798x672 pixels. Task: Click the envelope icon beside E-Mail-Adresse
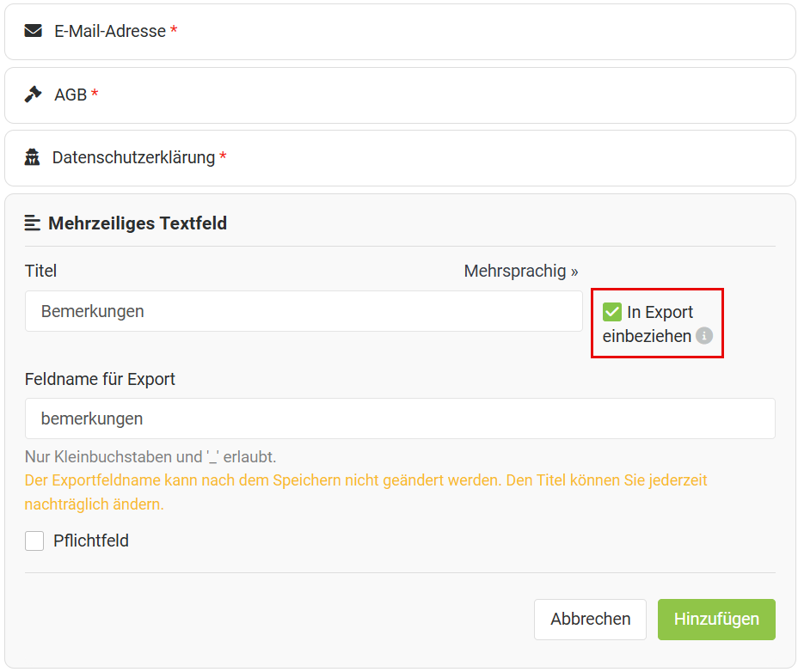point(33,31)
